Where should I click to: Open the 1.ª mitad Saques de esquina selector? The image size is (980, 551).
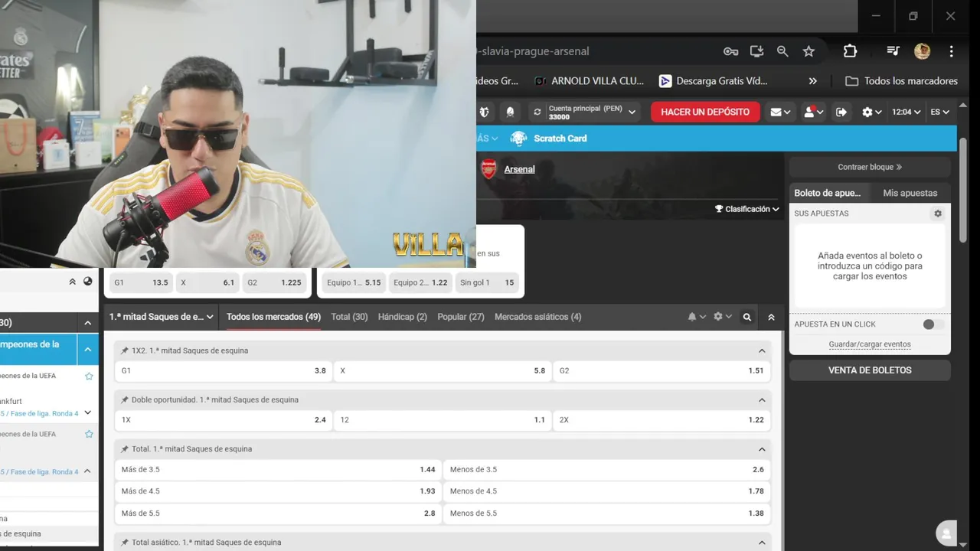(162, 317)
